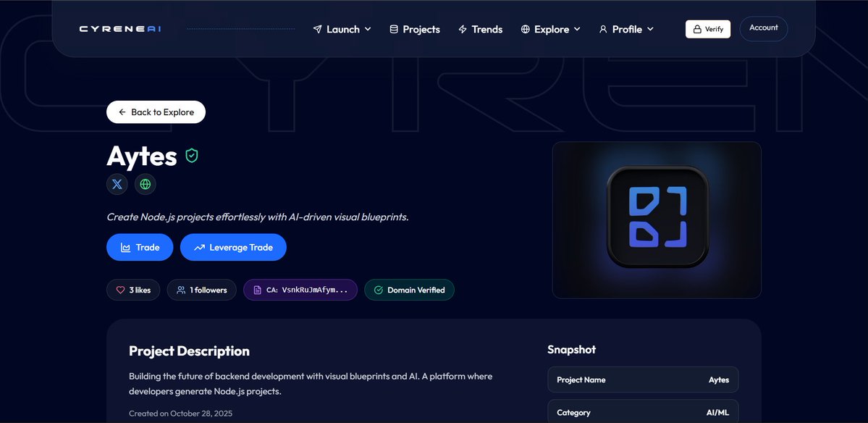Expand the Profile dropdown chevron

point(650,30)
